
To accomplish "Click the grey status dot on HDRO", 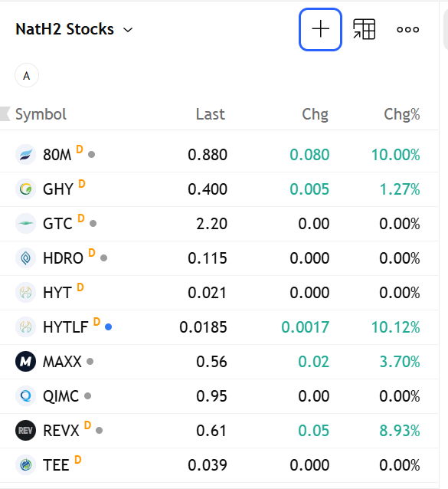I will pos(103,258).
